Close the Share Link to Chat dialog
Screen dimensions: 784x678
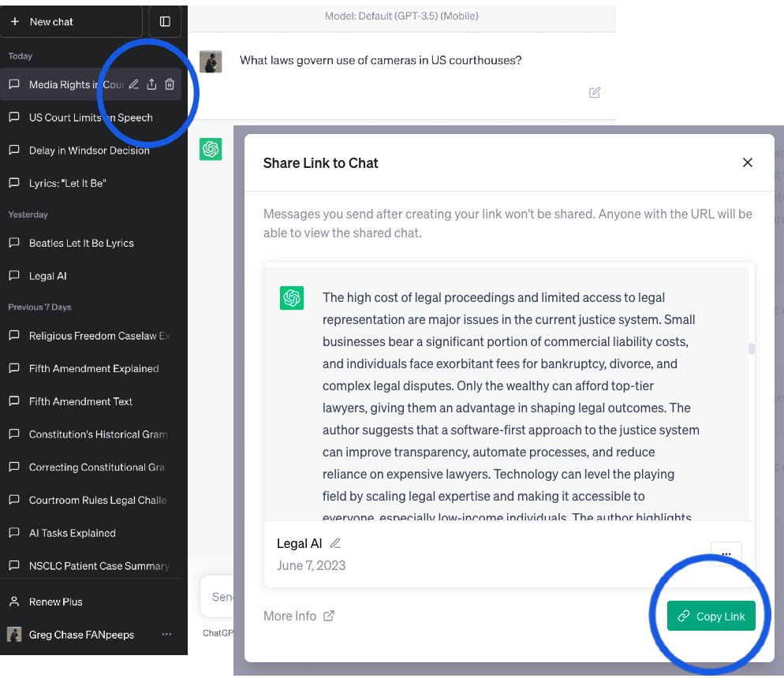748,162
